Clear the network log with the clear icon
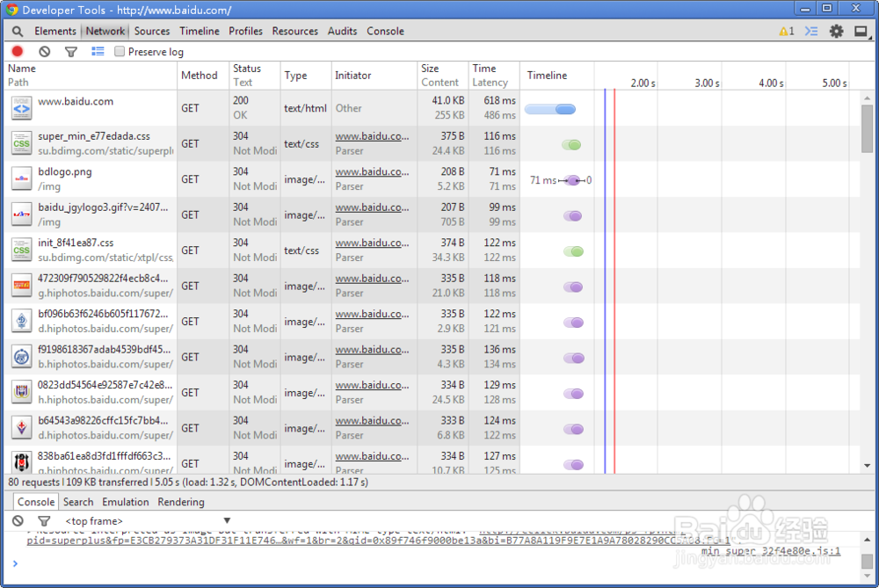Viewport: 879px width, 588px height. pyautogui.click(x=44, y=52)
